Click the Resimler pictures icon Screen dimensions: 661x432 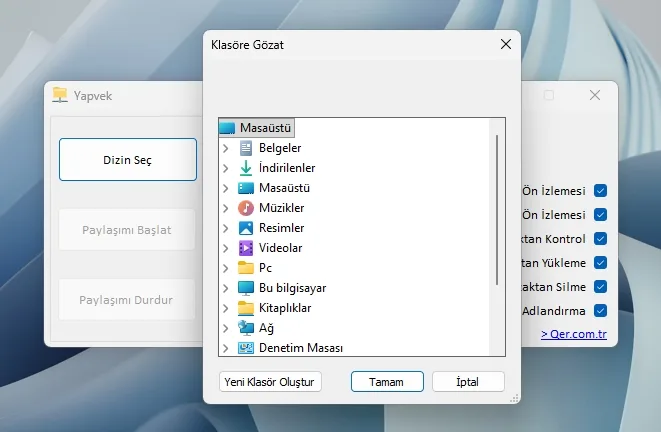(246, 228)
